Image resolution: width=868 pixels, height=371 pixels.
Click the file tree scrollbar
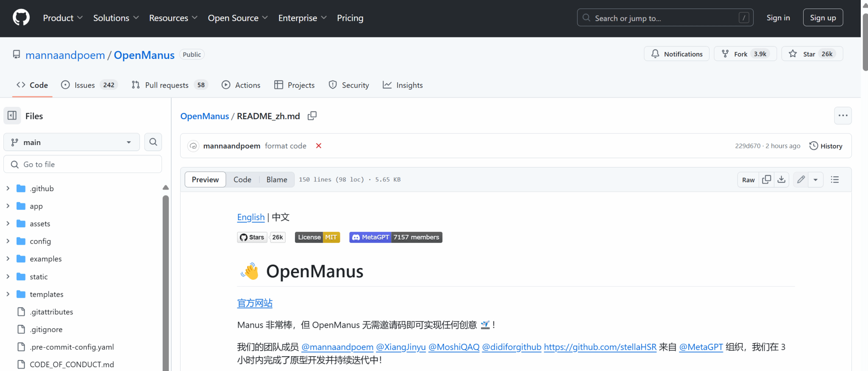tap(166, 276)
